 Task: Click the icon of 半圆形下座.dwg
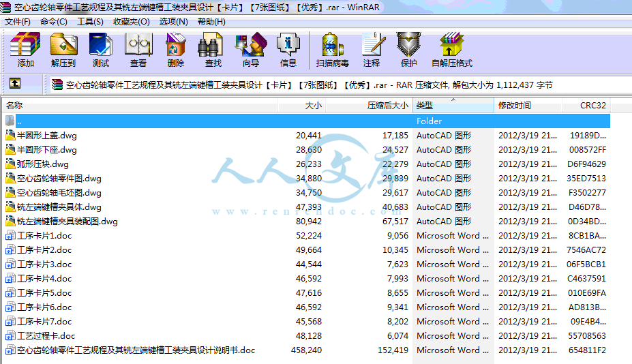click(10, 149)
